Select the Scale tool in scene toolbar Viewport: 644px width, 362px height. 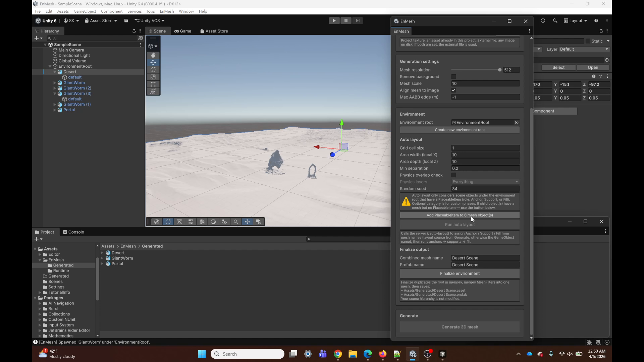tap(153, 77)
